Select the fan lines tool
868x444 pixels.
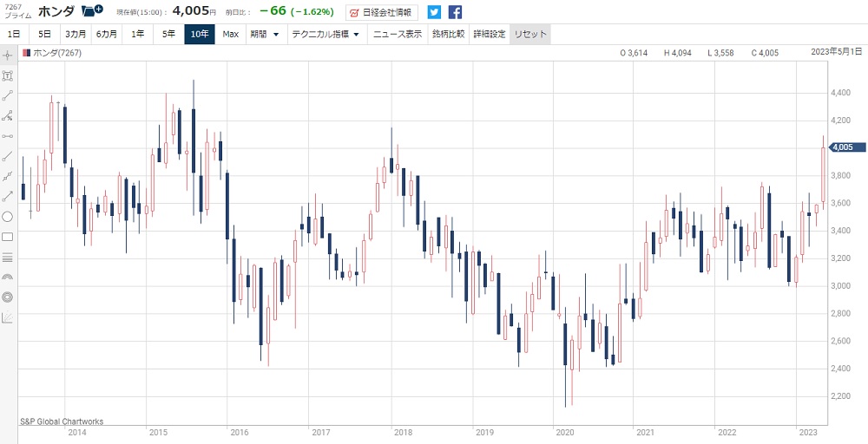[x=8, y=317]
